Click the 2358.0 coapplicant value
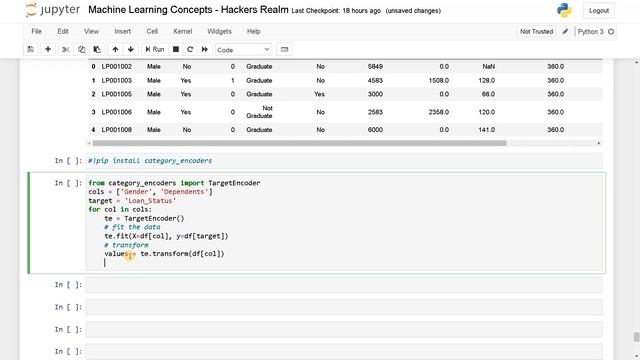The image size is (640, 360). pyautogui.click(x=439, y=112)
